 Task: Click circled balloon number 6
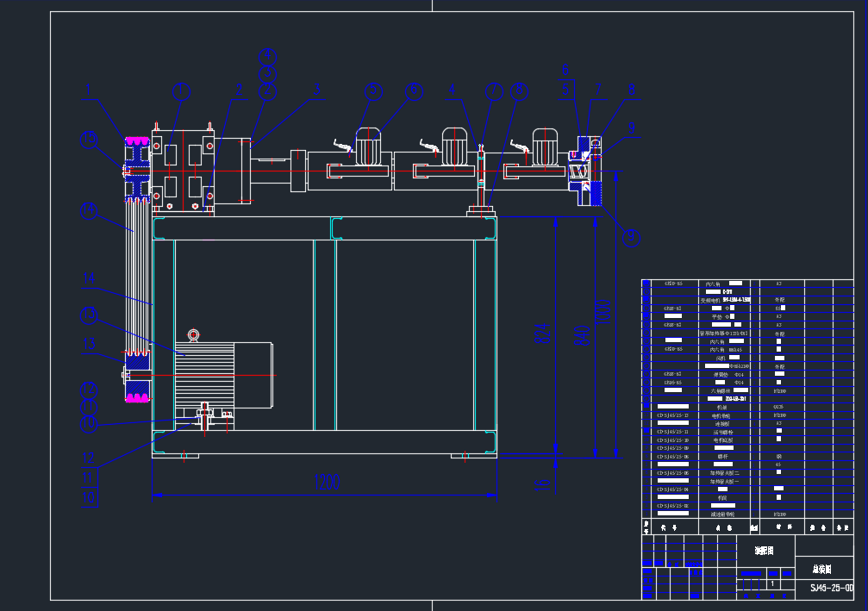[x=413, y=90]
